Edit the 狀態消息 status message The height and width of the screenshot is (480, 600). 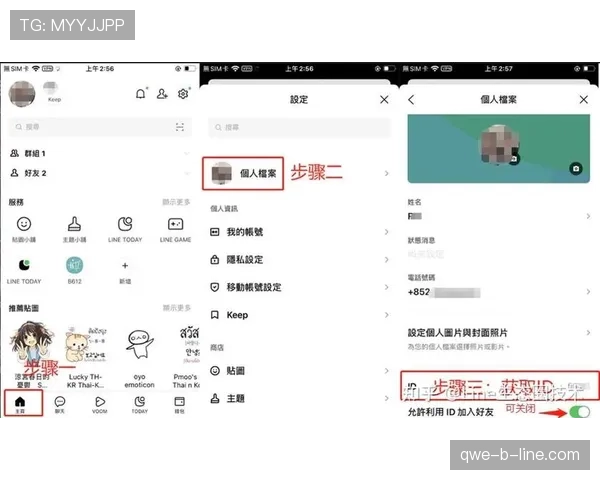pyautogui.click(x=499, y=248)
